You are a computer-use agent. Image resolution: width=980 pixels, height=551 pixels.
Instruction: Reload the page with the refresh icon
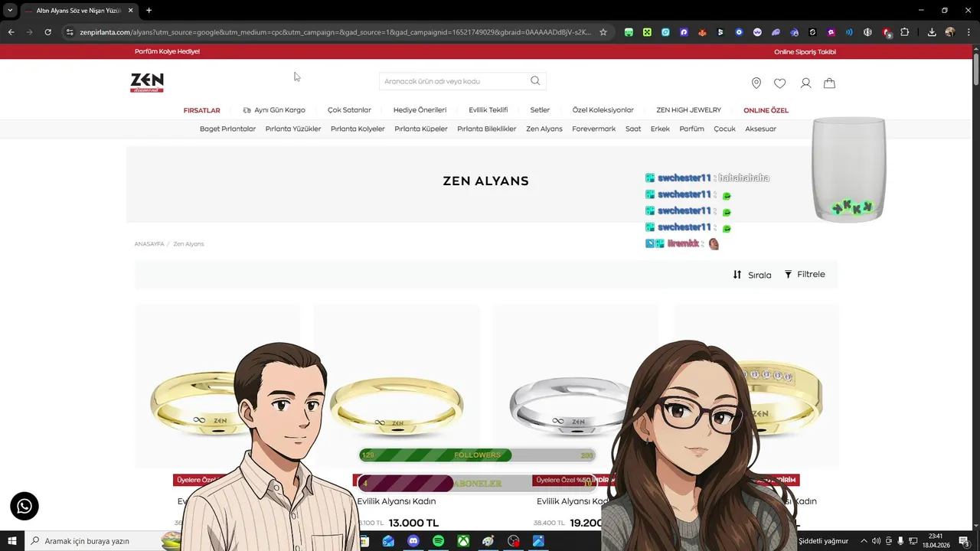47,32
